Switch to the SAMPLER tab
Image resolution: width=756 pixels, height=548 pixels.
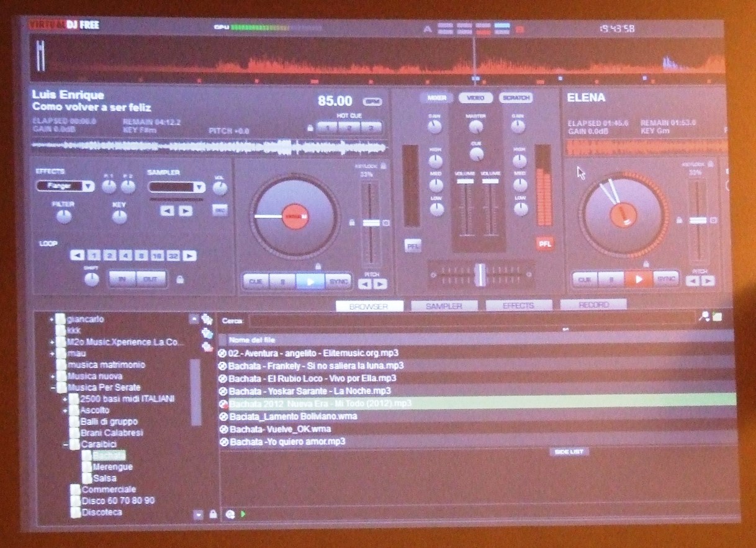pos(444,306)
